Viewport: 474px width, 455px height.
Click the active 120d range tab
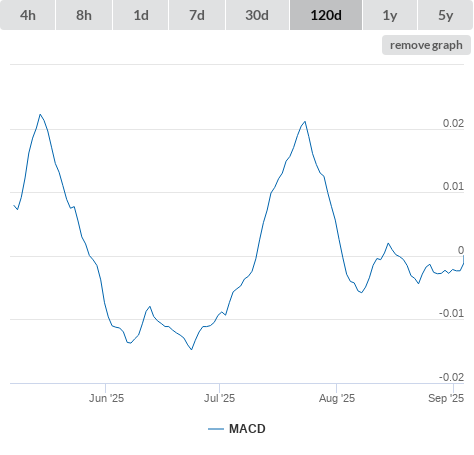326,15
